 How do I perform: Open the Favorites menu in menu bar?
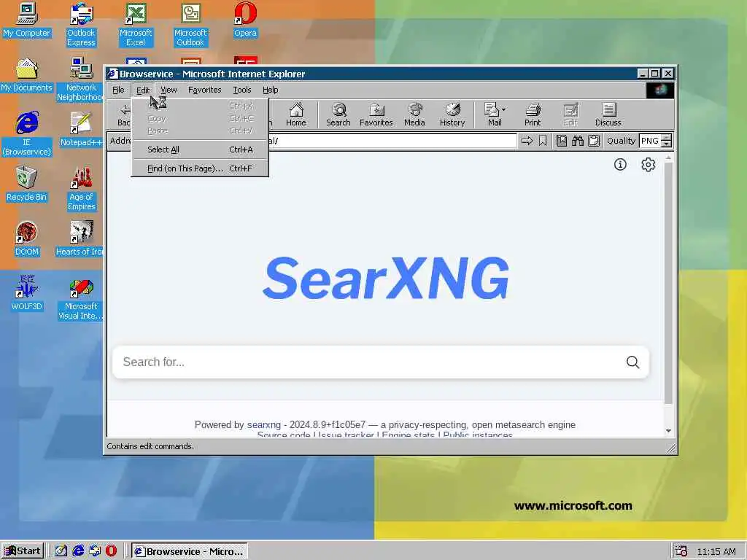click(x=204, y=90)
